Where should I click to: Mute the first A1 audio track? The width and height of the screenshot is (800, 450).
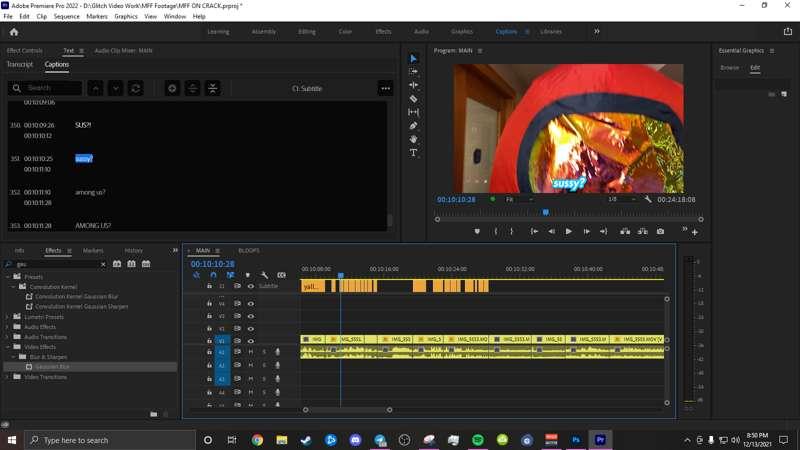(x=251, y=352)
